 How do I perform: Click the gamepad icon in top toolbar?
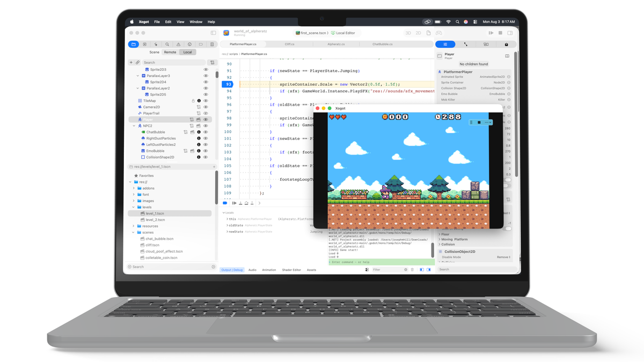[438, 33]
